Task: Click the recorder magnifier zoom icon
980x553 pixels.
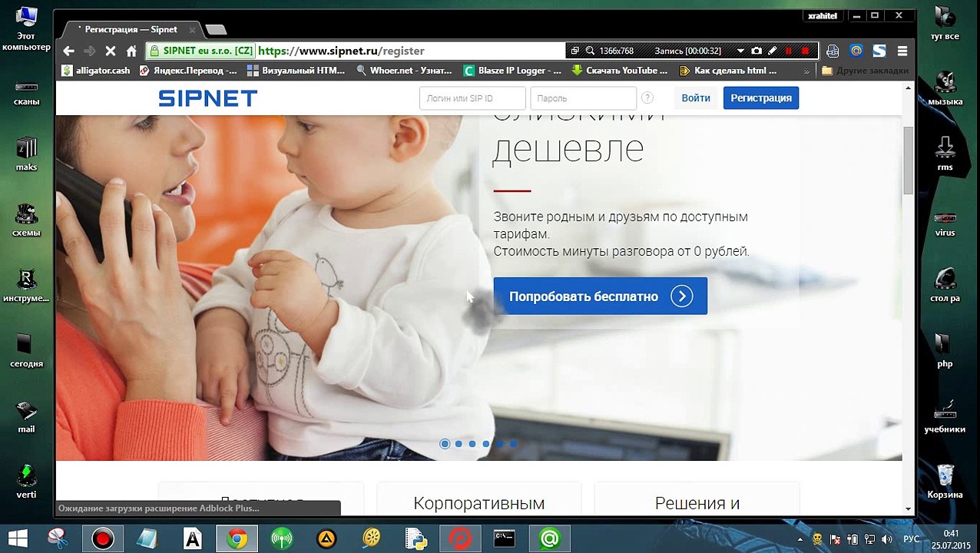Action: [590, 51]
